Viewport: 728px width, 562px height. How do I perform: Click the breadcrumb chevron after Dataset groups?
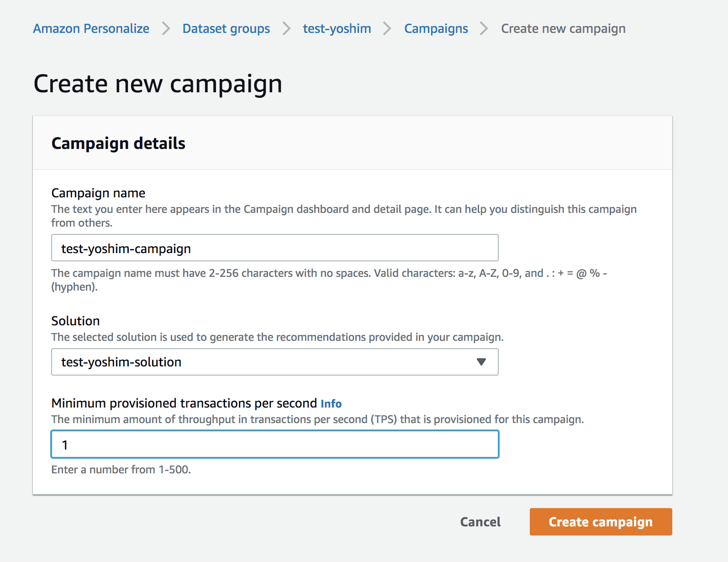pos(286,28)
